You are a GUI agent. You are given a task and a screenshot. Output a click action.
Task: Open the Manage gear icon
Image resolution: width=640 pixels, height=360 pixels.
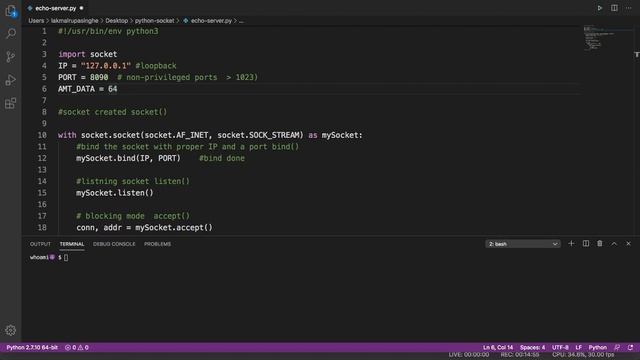11,330
